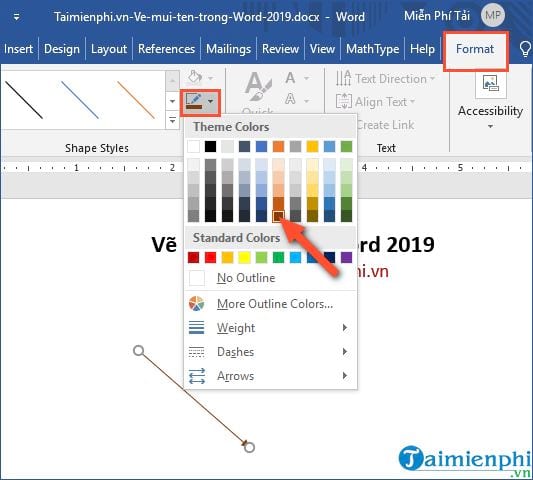Open the Tell Me lightbulb icon
Viewport: 533px width, 480px height.
(526, 49)
